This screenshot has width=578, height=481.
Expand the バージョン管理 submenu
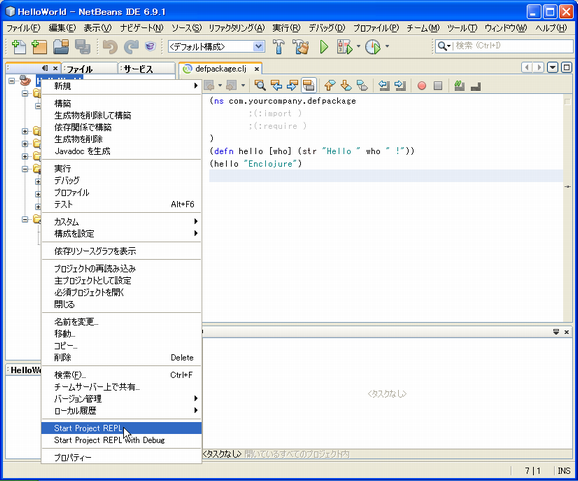tap(122, 398)
